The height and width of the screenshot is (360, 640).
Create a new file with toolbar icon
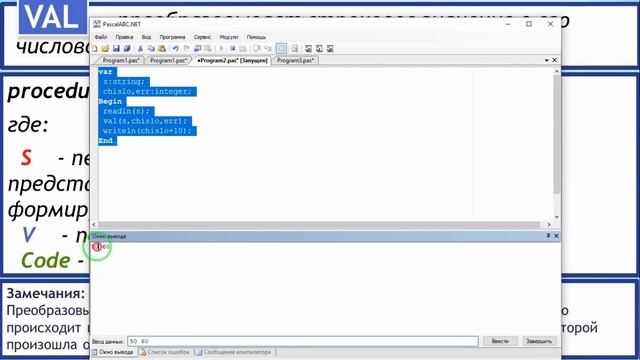click(95, 49)
